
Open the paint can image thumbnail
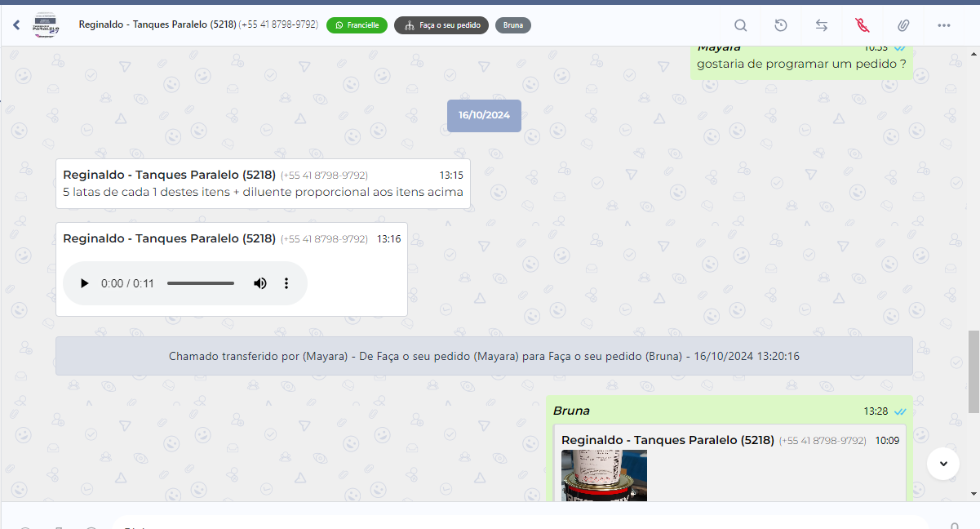point(604,475)
